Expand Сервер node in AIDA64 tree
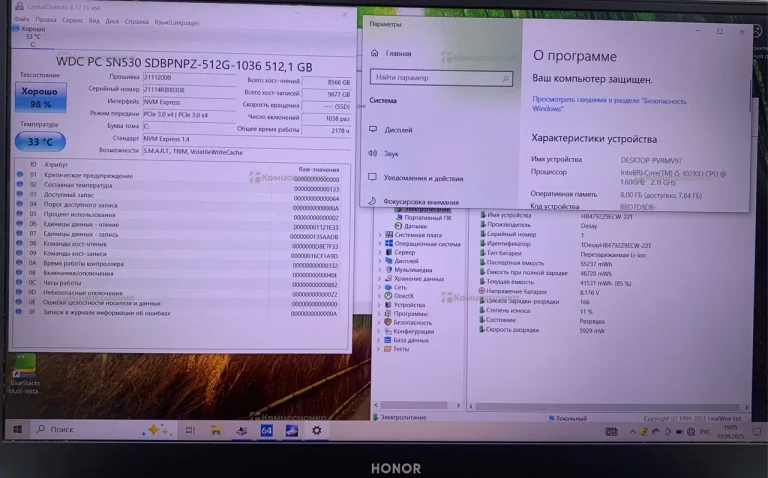The width and height of the screenshot is (768, 478). pyautogui.click(x=380, y=252)
